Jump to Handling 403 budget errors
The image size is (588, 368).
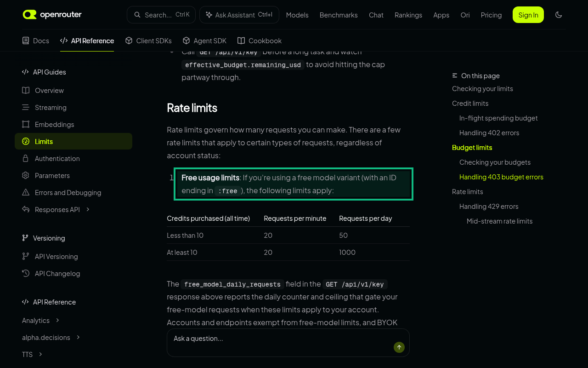point(501,177)
